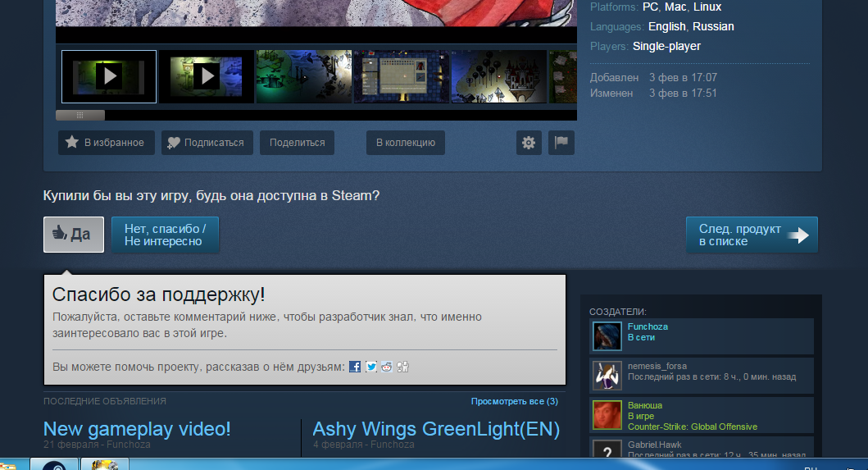Image resolution: width=868 pixels, height=470 pixels.
Task: Click Нет, спасибо / Не интересно
Action: tap(165, 235)
